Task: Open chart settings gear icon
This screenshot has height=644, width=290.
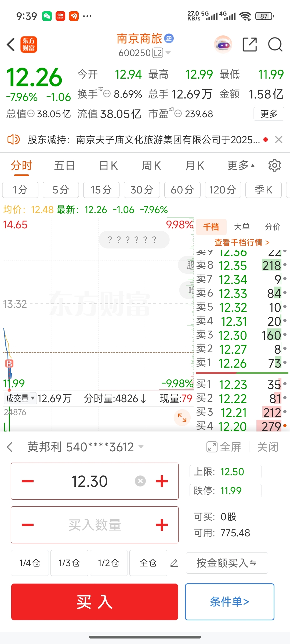Action: pos(274,165)
